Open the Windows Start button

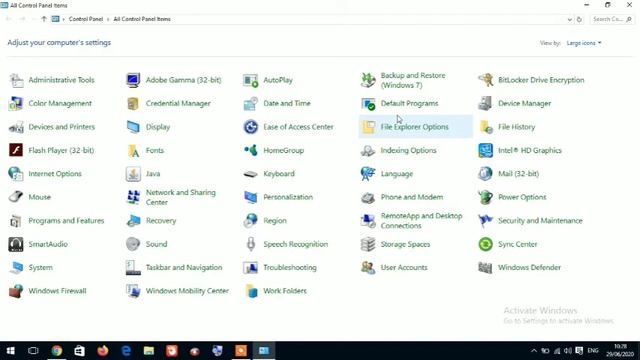[11, 351]
